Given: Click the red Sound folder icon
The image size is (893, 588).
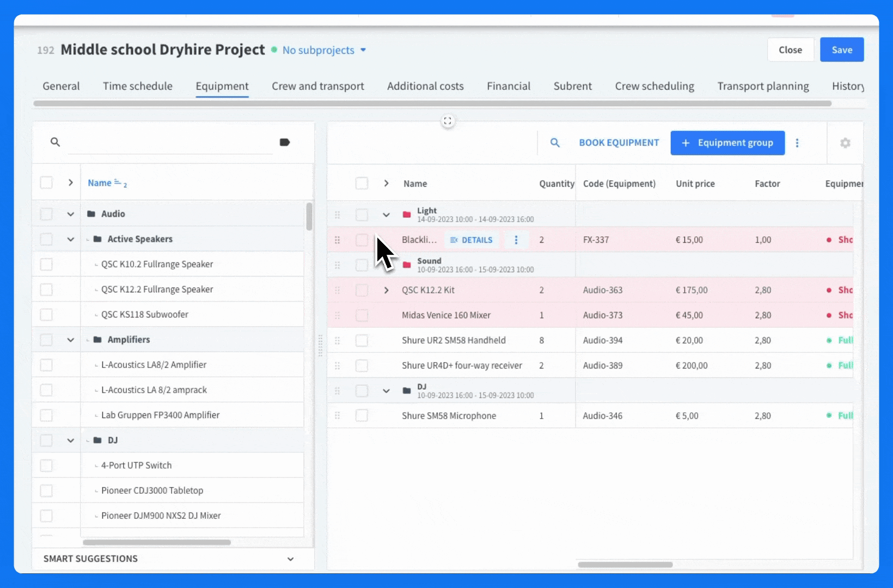Looking at the screenshot, I should 407,265.
